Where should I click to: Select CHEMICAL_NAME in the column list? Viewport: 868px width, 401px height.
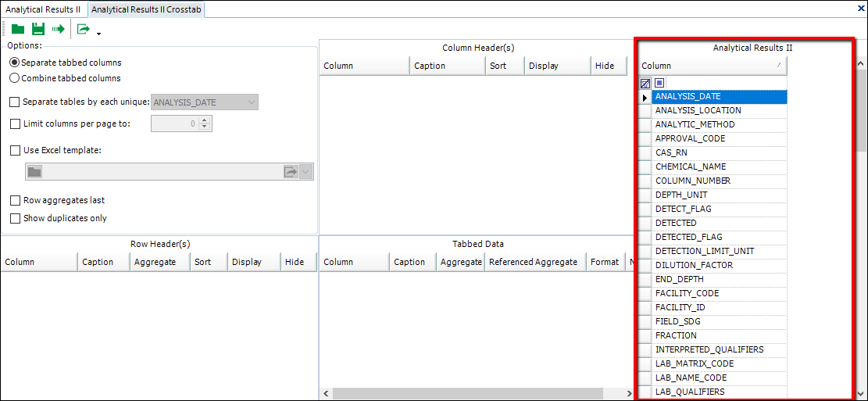(691, 166)
